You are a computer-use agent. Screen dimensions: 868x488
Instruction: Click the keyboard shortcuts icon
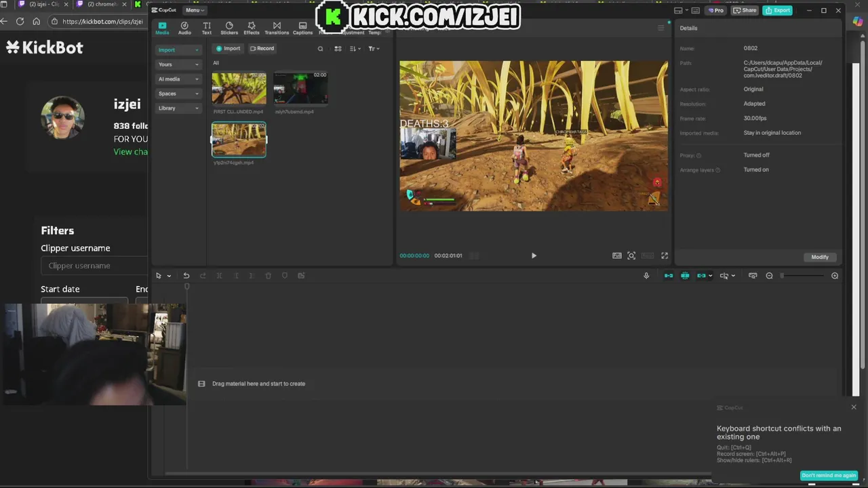(695, 10)
